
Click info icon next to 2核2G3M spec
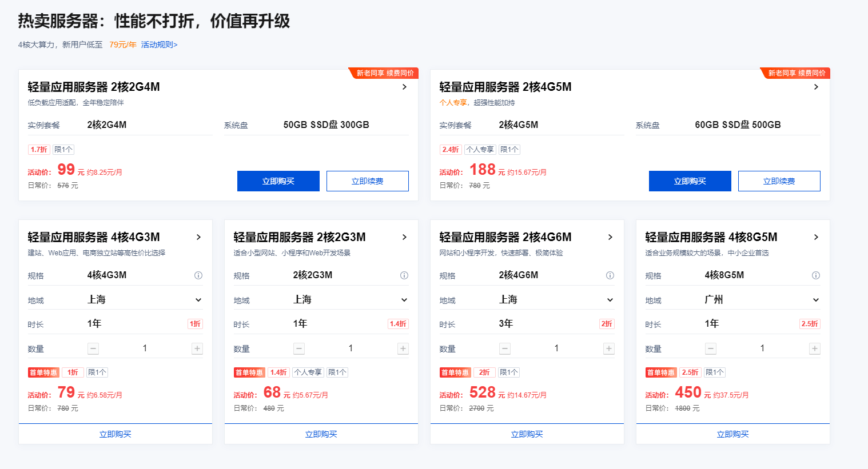pos(404,275)
